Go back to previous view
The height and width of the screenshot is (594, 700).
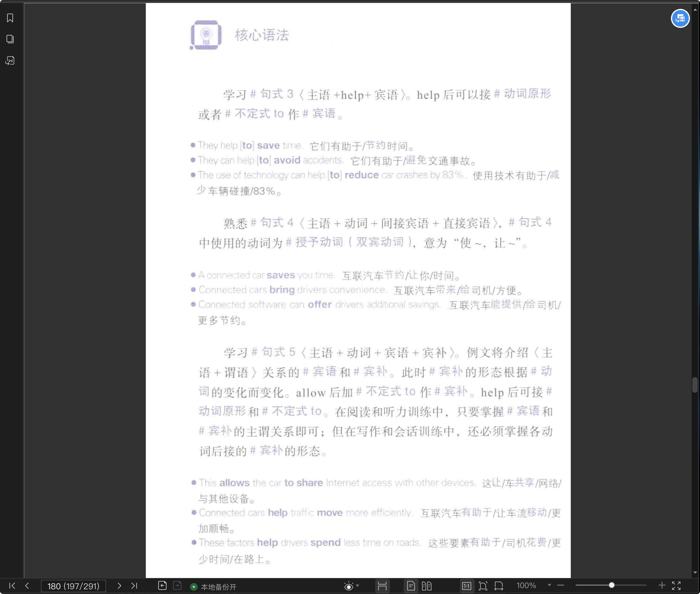(x=162, y=586)
